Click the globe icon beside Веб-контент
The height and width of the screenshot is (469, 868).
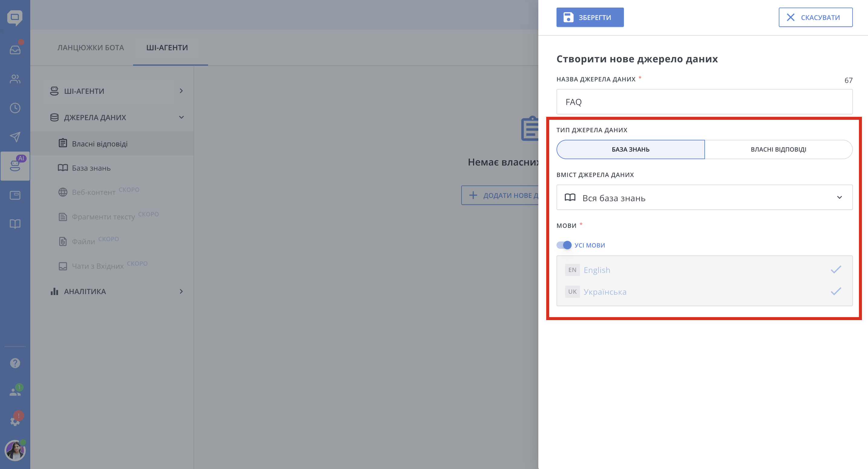coord(63,192)
